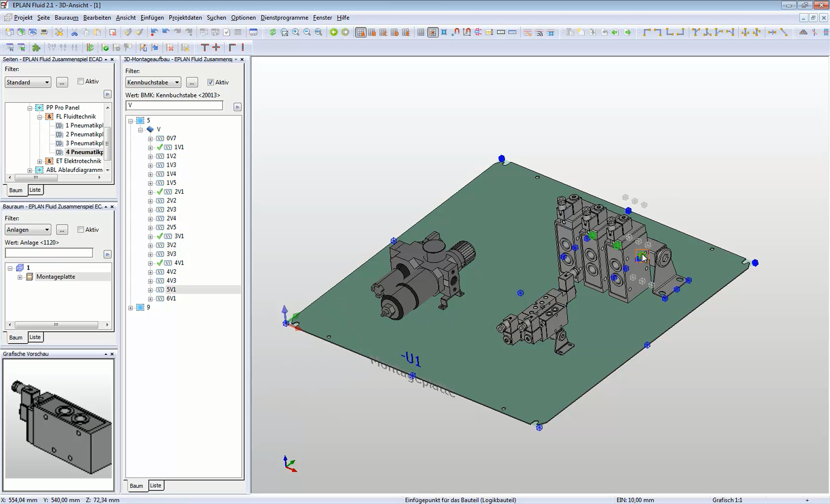Image resolution: width=830 pixels, height=504 pixels.
Task: Click the ... button next to Anlagen
Action: [62, 230]
